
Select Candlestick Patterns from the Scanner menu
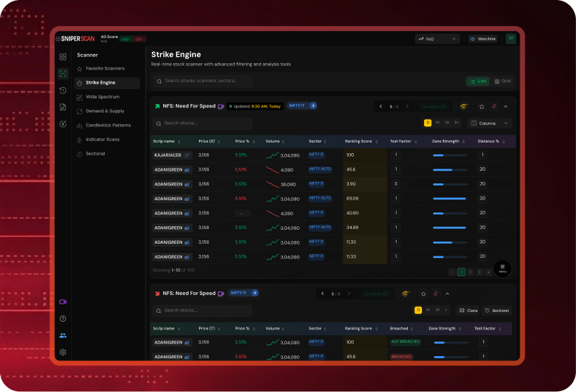tap(108, 125)
